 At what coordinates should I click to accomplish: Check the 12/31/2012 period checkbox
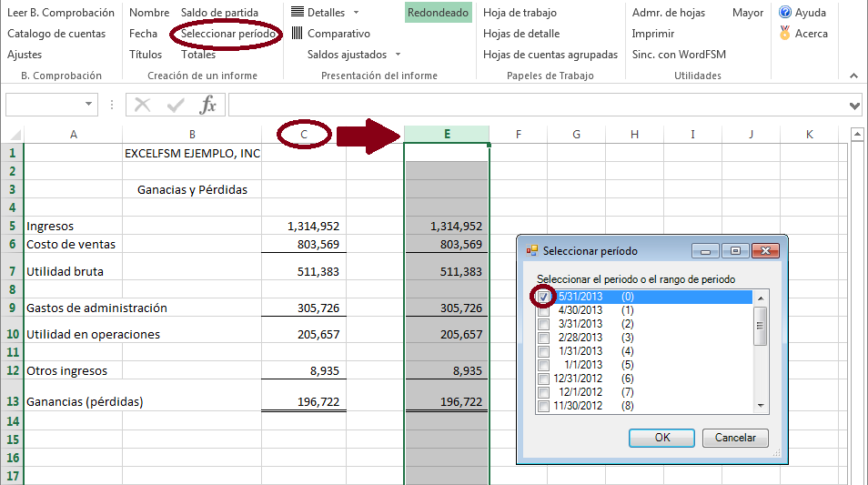pyautogui.click(x=543, y=379)
